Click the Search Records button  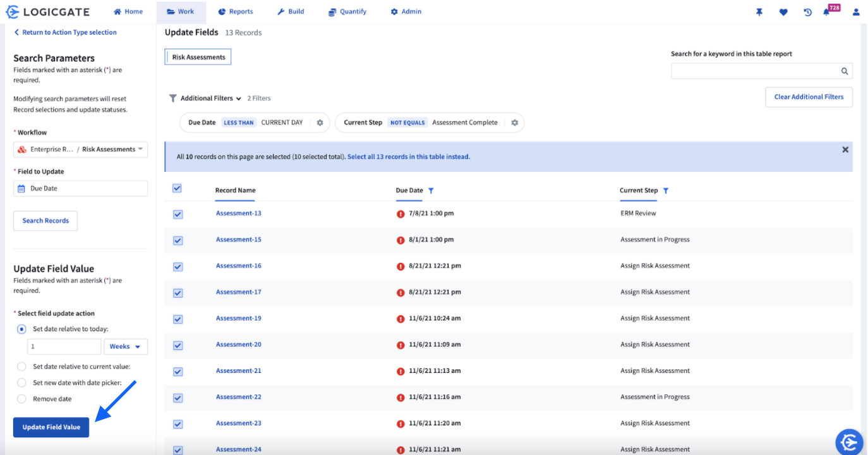point(45,221)
